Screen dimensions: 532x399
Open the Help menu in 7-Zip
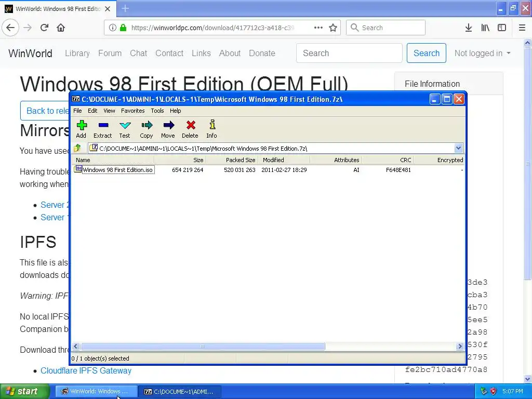(176, 111)
